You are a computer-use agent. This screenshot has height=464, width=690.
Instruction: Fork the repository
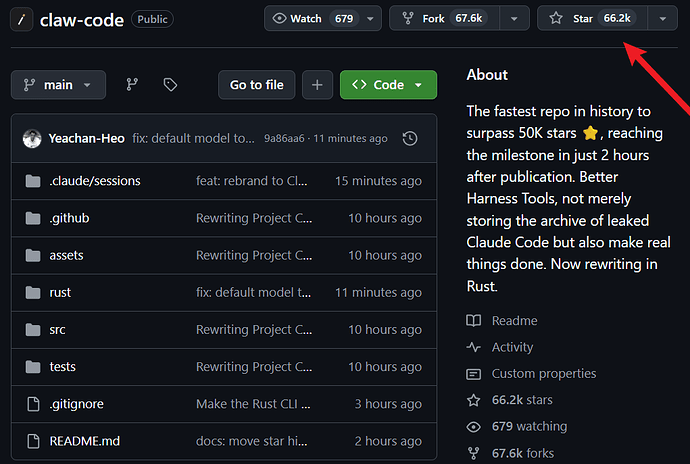pos(444,18)
